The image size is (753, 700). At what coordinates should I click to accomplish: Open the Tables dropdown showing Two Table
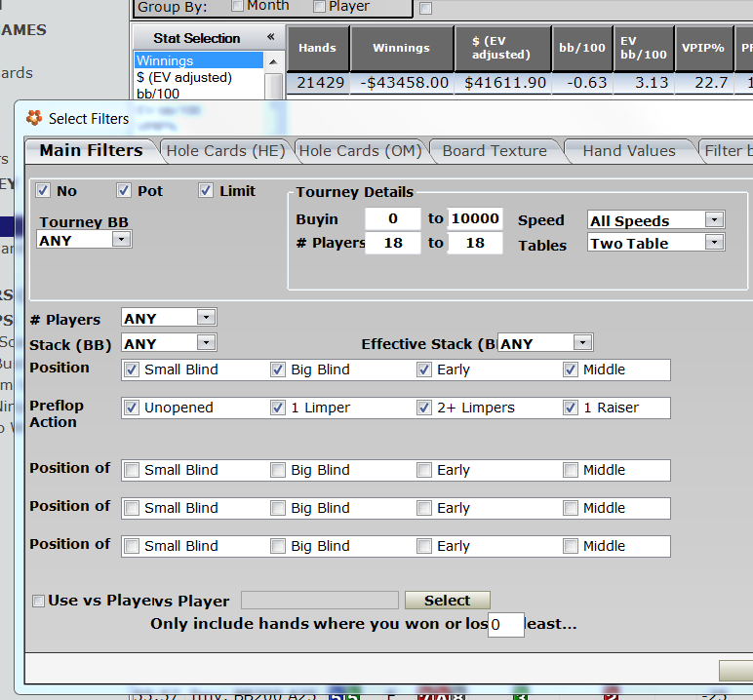point(715,243)
